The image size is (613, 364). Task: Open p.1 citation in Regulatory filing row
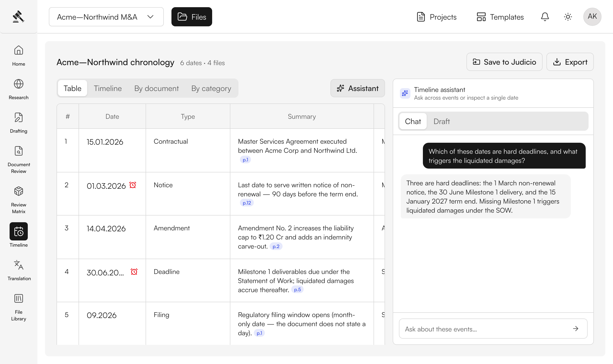point(259,333)
